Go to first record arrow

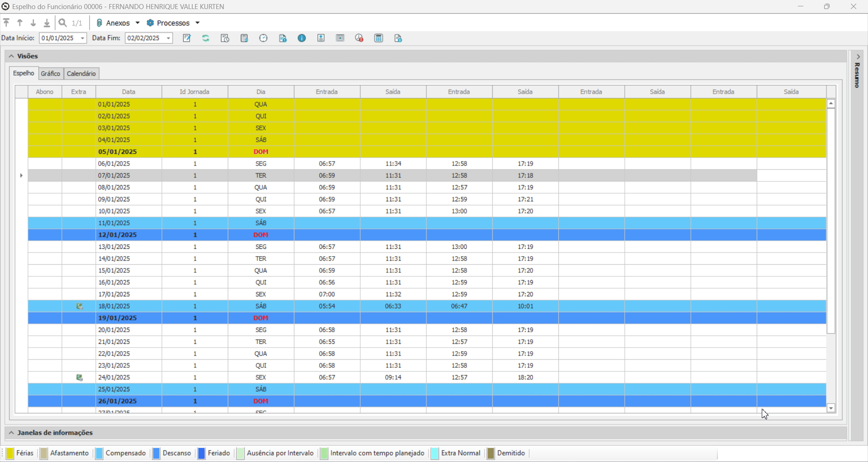click(6, 23)
